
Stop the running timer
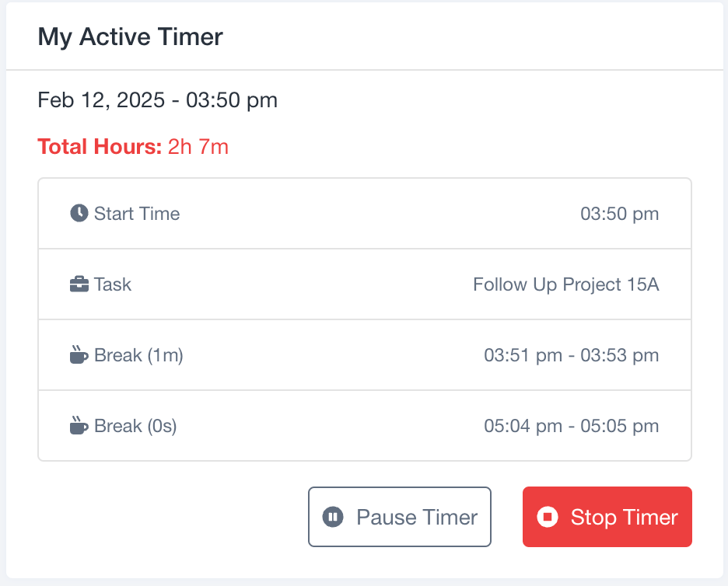[x=607, y=516]
